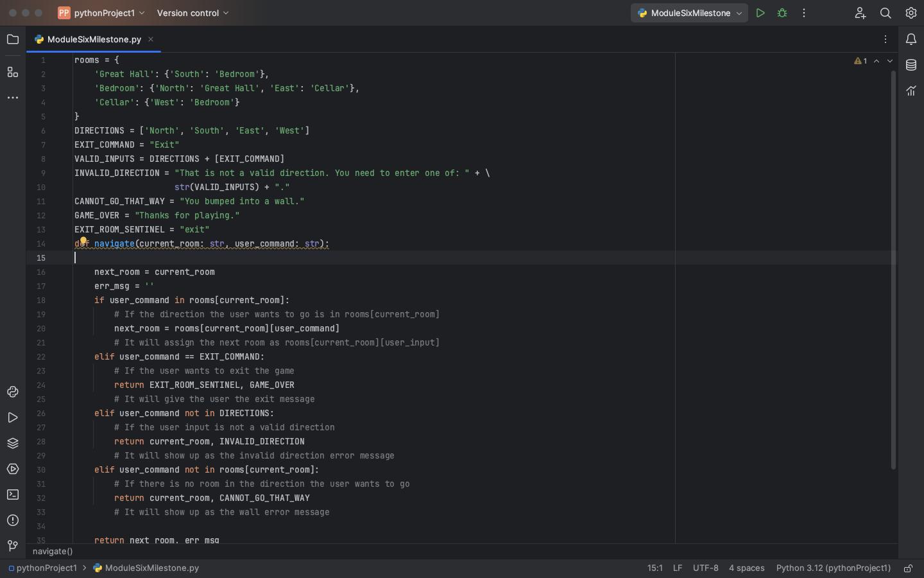The width and height of the screenshot is (924, 578).
Task: Click the line "return current_room, CANNOT_GO_THAT_WAY"
Action: point(212,498)
